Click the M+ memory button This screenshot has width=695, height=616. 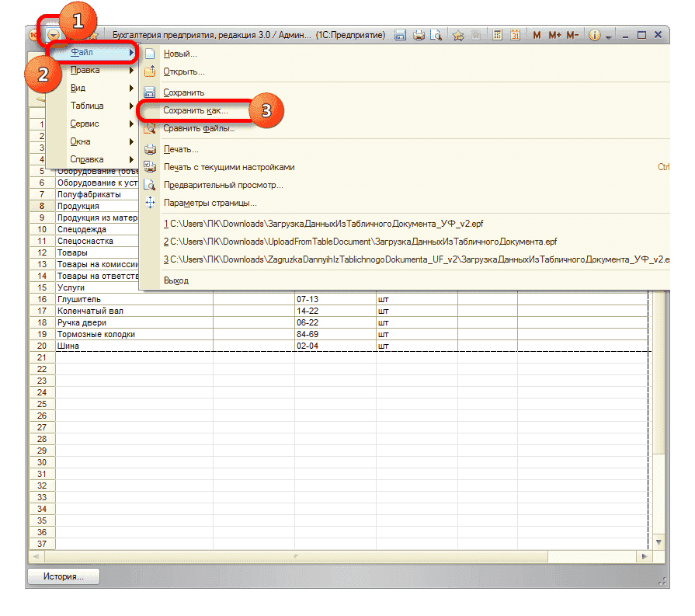coord(555,35)
